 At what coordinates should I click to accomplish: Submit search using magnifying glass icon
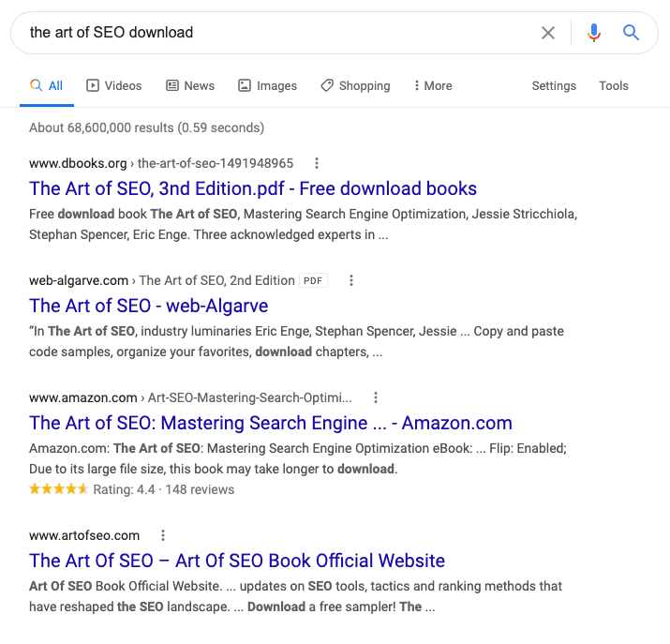coord(631,33)
